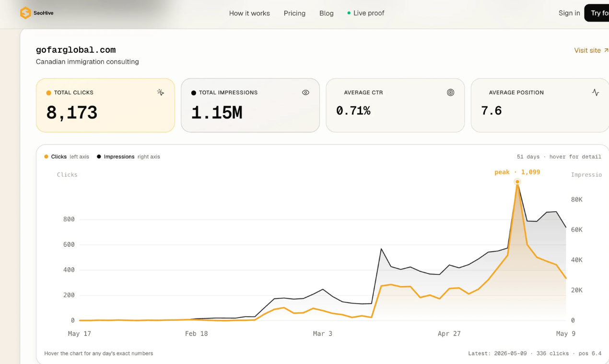Click the black Try for free button
Viewport: 609px width, 364px height.
tap(597, 13)
